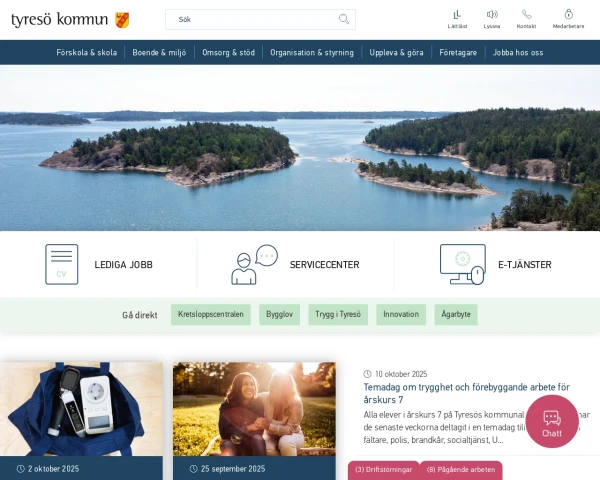This screenshot has width=600, height=480.
Task: Open the Lediga jobb CV icon
Action: click(62, 264)
